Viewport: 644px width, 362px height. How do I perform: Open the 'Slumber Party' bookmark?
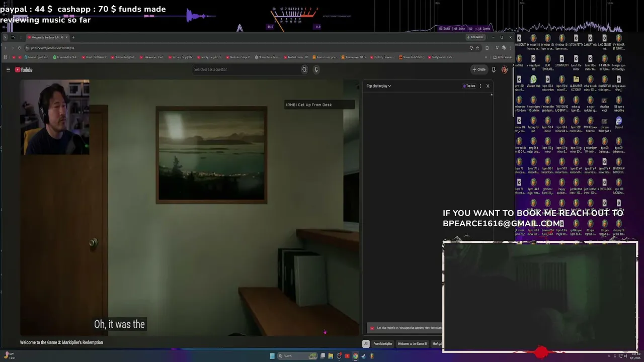(124, 57)
